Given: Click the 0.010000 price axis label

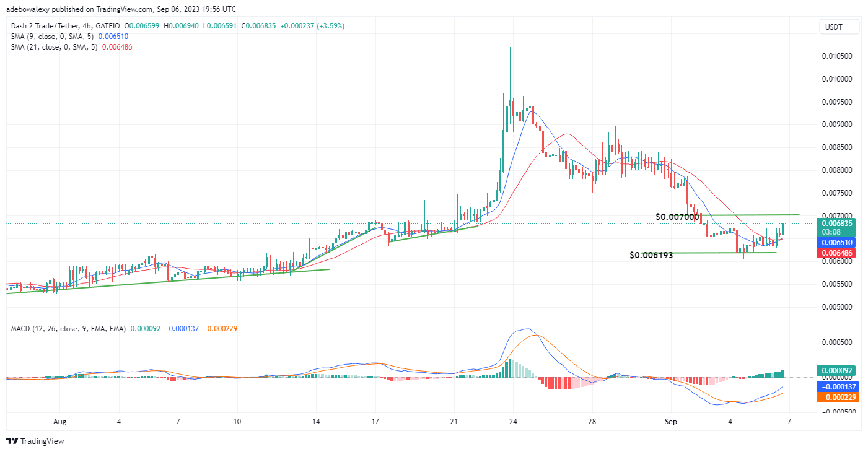Looking at the screenshot, I should (x=836, y=79).
